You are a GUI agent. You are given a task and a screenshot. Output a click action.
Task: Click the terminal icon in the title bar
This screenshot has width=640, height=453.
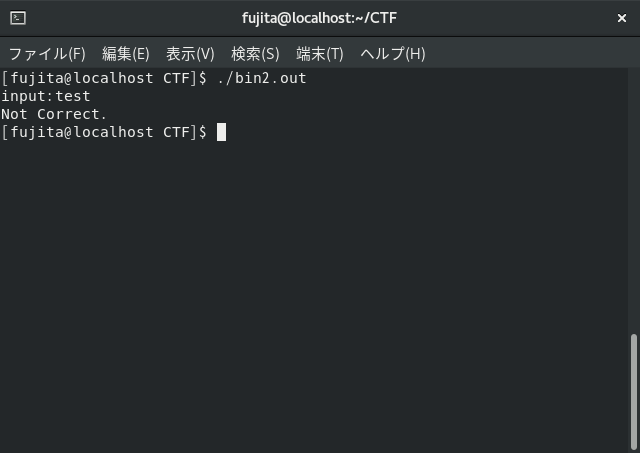click(18, 18)
